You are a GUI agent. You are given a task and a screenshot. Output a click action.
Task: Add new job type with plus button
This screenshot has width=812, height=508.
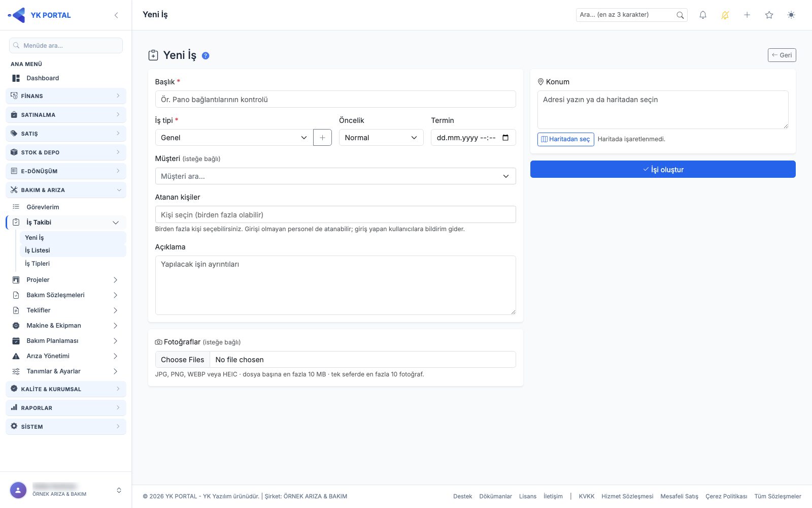point(322,138)
